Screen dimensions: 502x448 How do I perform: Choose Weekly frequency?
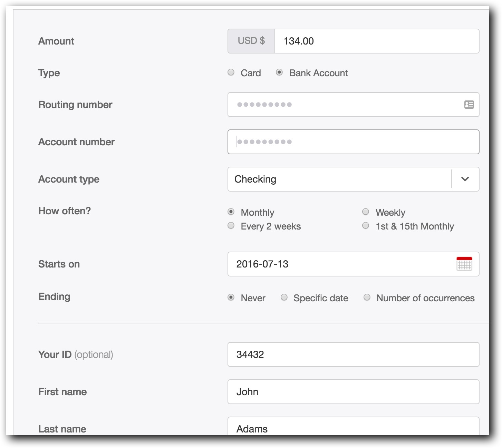[365, 212]
